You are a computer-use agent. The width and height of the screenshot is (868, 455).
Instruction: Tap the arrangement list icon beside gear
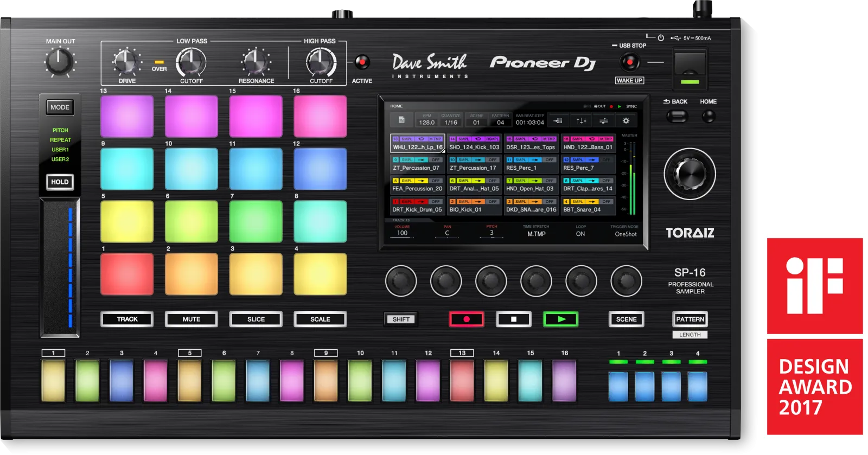(x=603, y=120)
